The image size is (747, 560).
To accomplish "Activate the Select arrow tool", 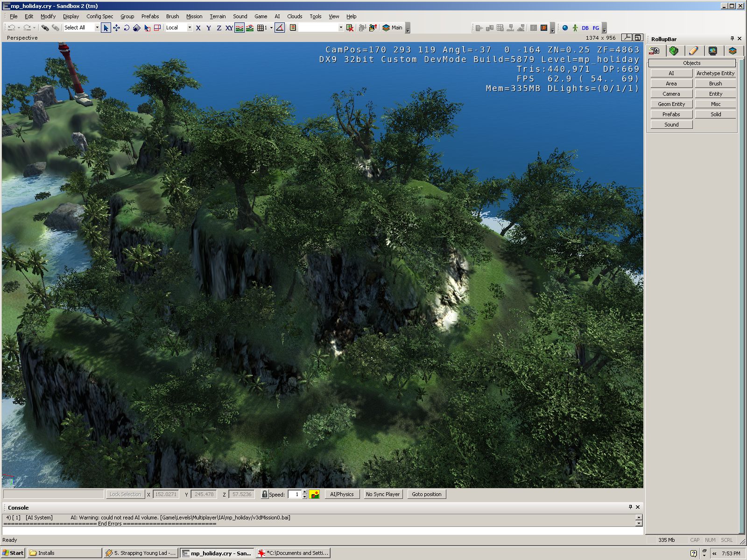I will 106,28.
